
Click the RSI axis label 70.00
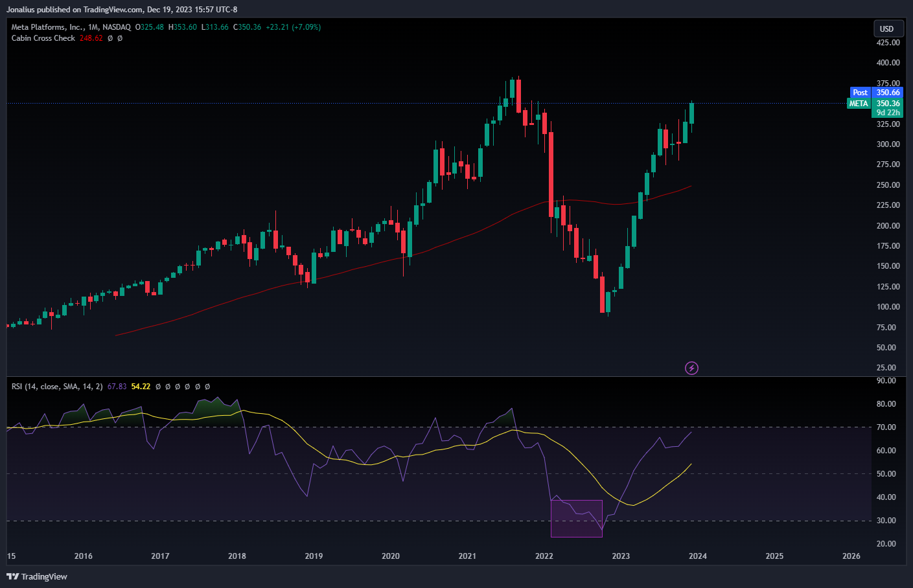886,427
